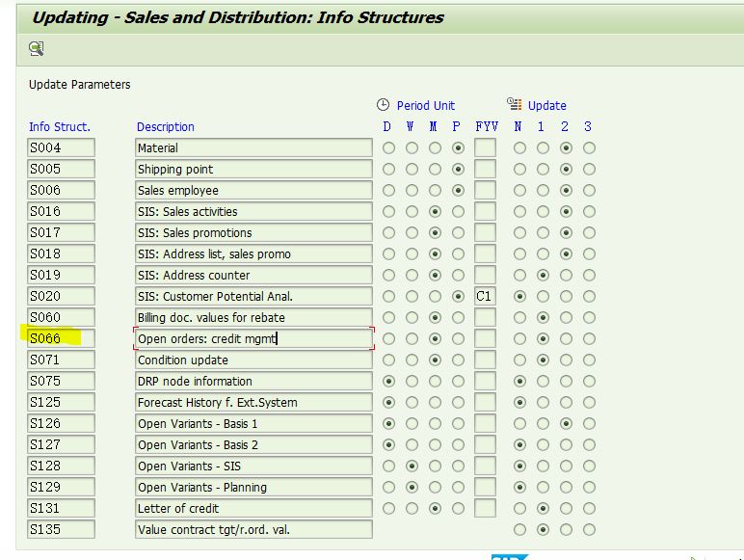Choose period unit W for S071 Condition update

412,360
